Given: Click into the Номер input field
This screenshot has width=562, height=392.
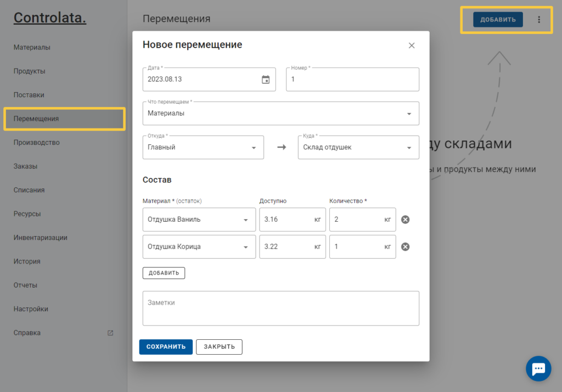Looking at the screenshot, I should (x=352, y=79).
